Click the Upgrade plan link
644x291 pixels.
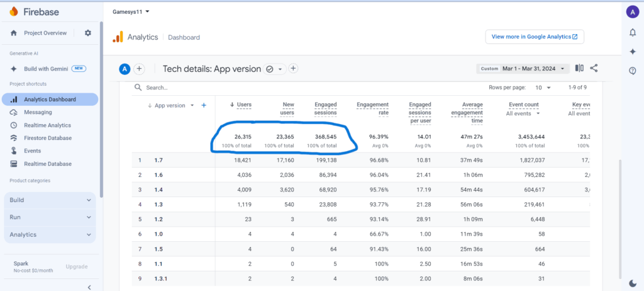tap(77, 266)
